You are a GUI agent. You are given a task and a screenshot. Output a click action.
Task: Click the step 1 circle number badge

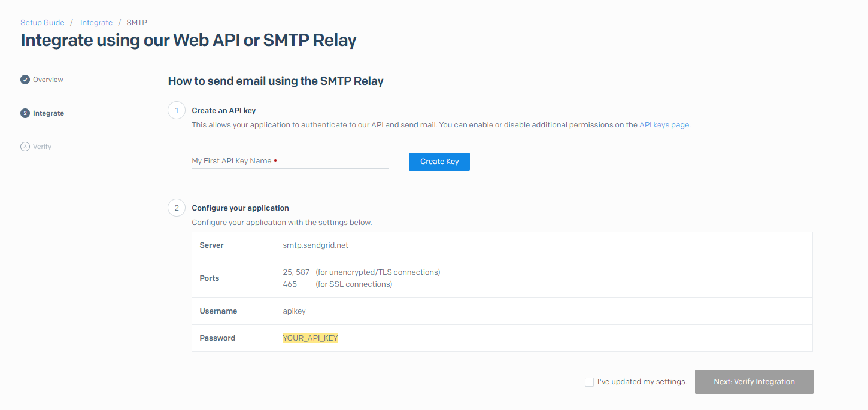click(177, 110)
